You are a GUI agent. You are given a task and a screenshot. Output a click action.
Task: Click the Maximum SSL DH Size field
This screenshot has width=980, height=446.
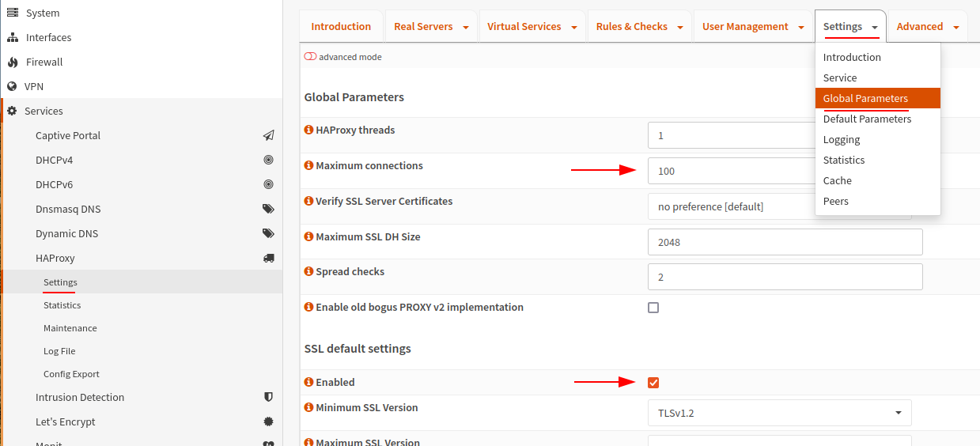785,242
